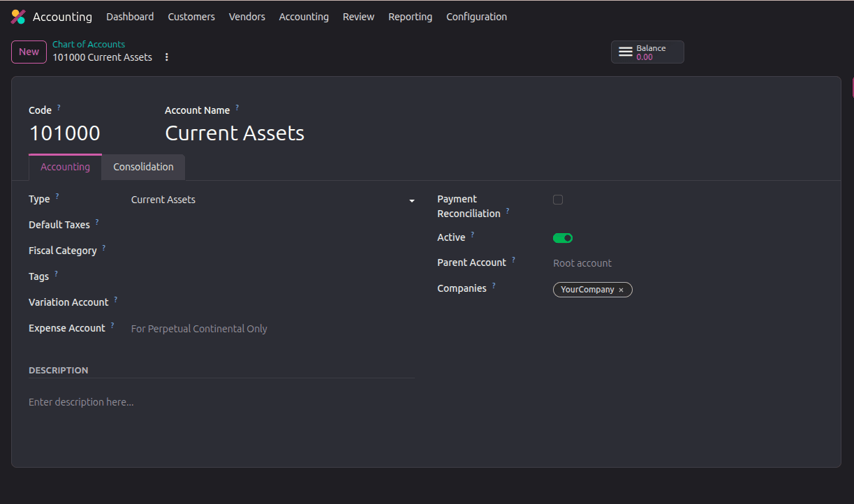The height and width of the screenshot is (504, 854).
Task: Click the Type value Current Assets
Action: tap(163, 200)
